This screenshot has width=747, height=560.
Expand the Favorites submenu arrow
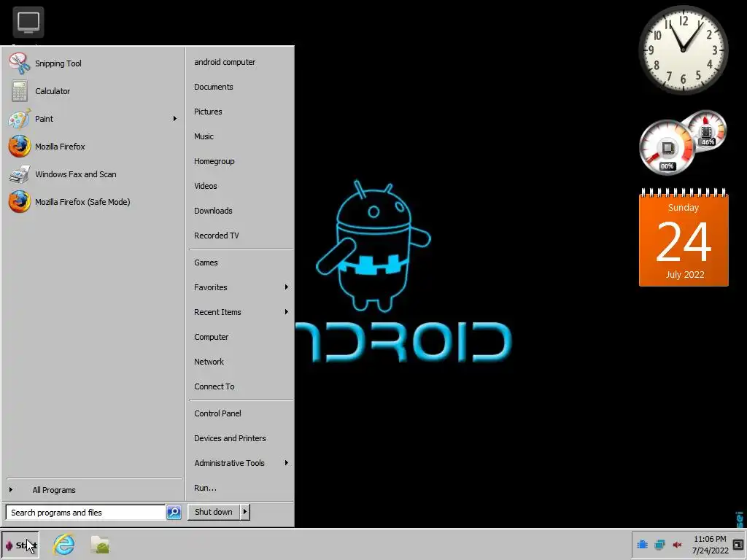[286, 287]
